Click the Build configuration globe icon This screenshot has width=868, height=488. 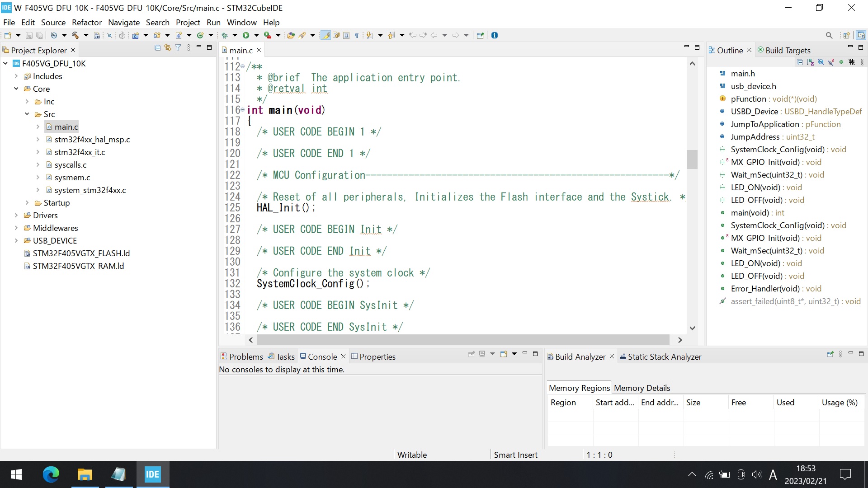[x=54, y=35]
